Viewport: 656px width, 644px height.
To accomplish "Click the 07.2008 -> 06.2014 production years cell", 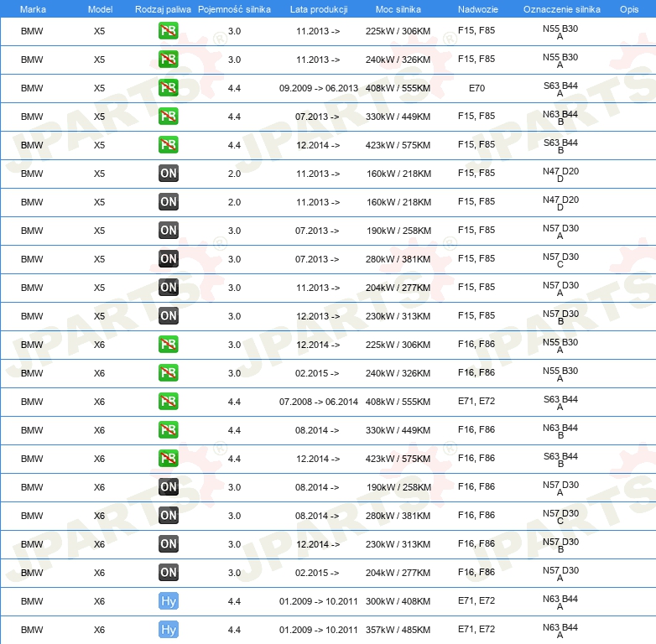I will point(318,402).
